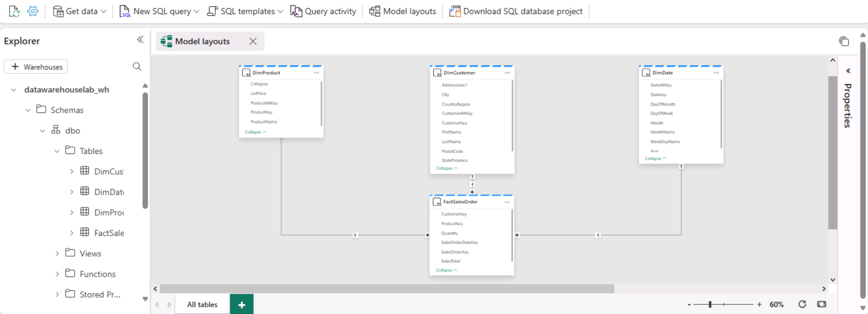Expand the DimDat table node
The width and height of the screenshot is (868, 314).
[x=72, y=192]
